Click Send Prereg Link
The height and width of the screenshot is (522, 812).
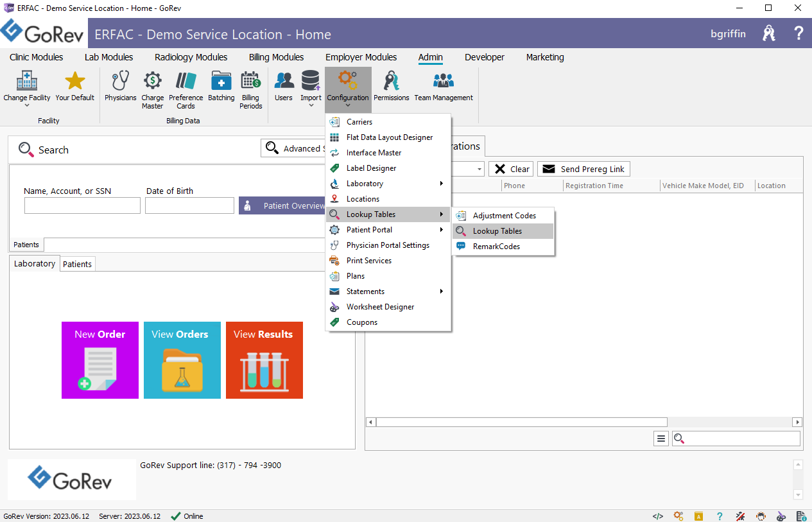coord(583,169)
